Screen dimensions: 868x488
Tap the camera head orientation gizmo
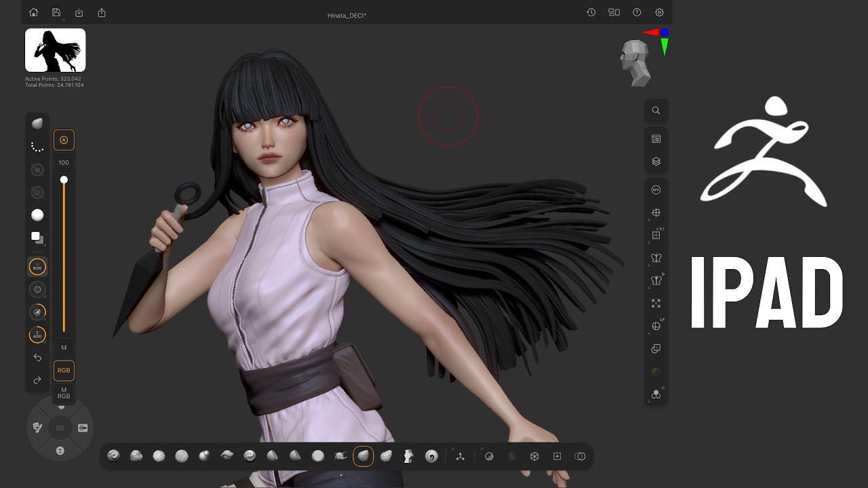[635, 63]
